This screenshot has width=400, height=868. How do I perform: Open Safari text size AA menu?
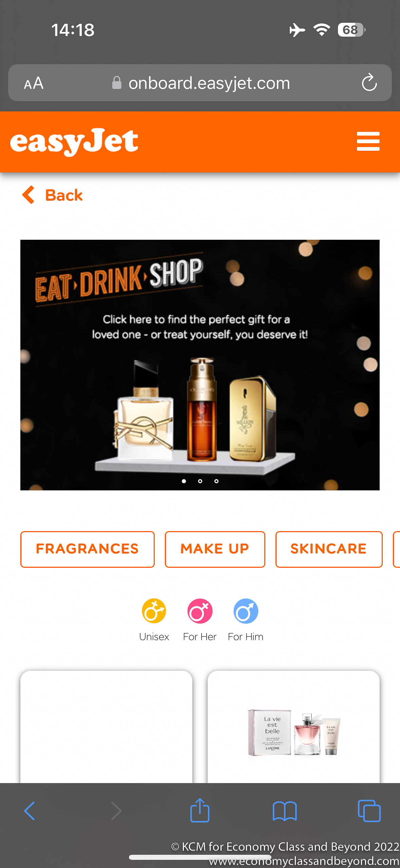(x=34, y=83)
